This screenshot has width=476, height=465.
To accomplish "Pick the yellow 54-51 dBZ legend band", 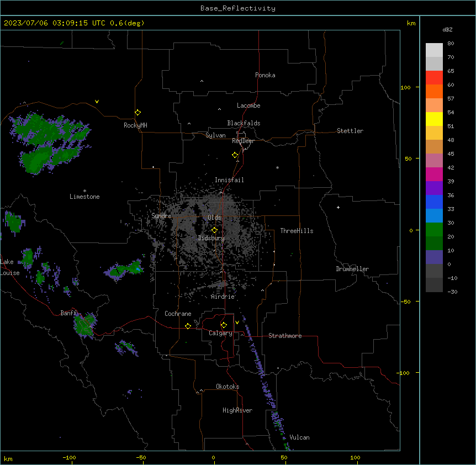I will (434, 119).
